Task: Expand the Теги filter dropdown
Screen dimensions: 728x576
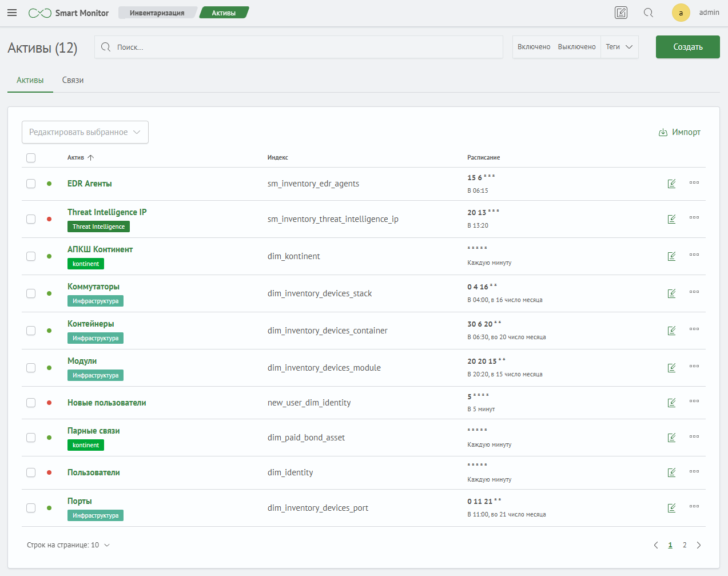Action: tap(619, 47)
